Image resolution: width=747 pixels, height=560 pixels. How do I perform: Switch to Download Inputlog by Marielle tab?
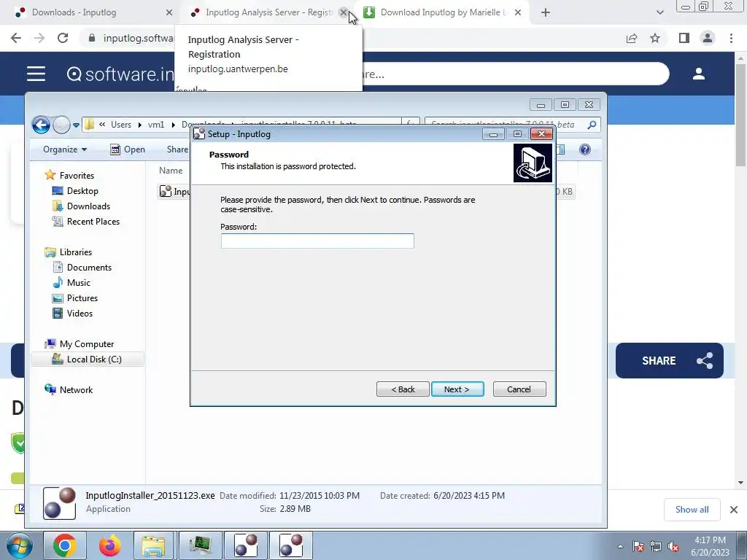(443, 12)
